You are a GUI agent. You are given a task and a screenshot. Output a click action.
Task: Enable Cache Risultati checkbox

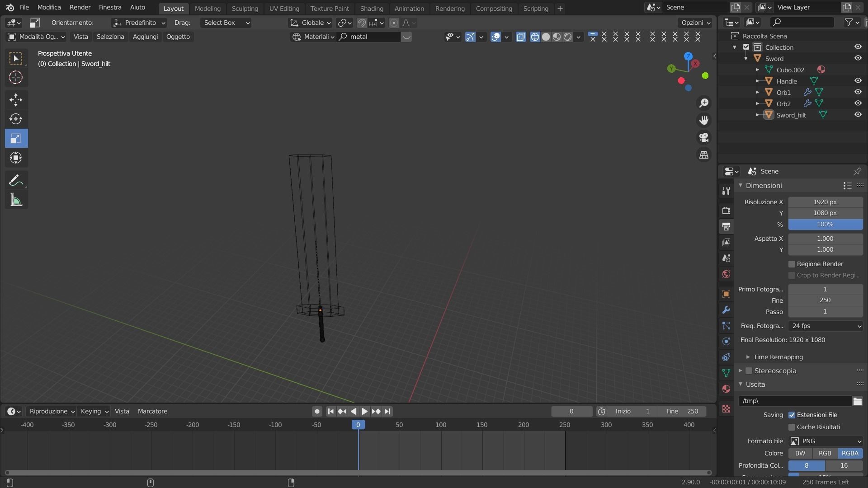[792, 427]
